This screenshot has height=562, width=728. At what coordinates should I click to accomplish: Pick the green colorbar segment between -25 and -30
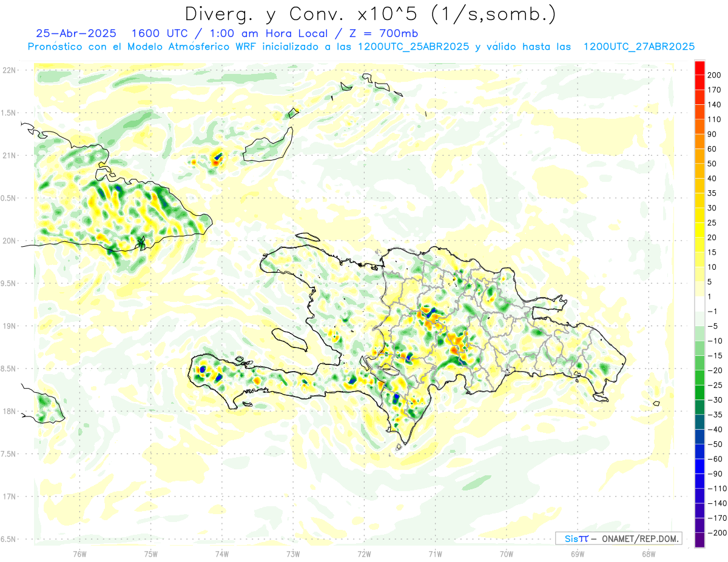[699, 392]
